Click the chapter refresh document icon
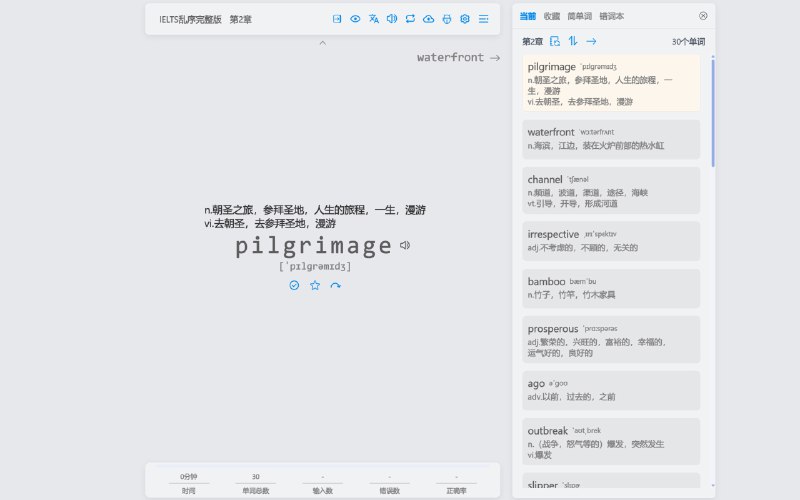The image size is (800, 500). point(555,41)
